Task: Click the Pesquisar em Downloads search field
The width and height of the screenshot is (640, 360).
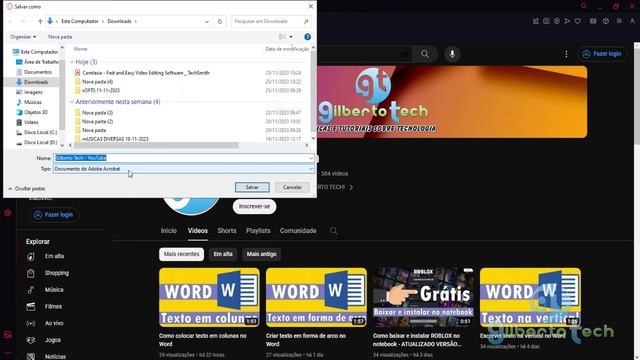Action: [x=271, y=21]
